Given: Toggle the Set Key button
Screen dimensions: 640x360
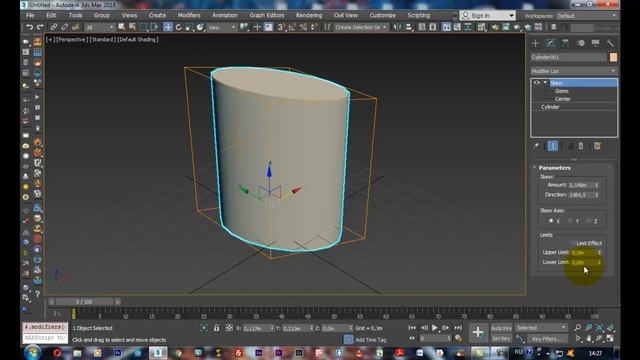Looking at the screenshot, I should pyautogui.click(x=501, y=338).
